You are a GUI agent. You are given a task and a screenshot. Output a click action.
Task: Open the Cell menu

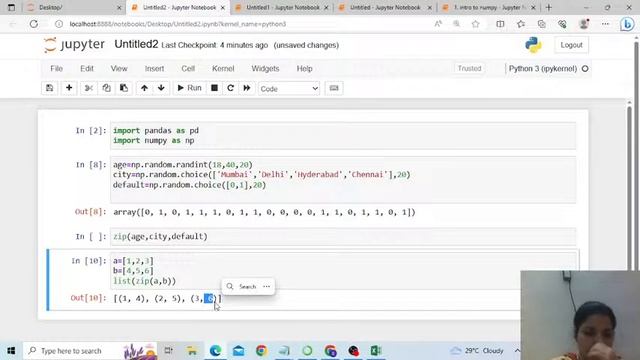coord(188,69)
